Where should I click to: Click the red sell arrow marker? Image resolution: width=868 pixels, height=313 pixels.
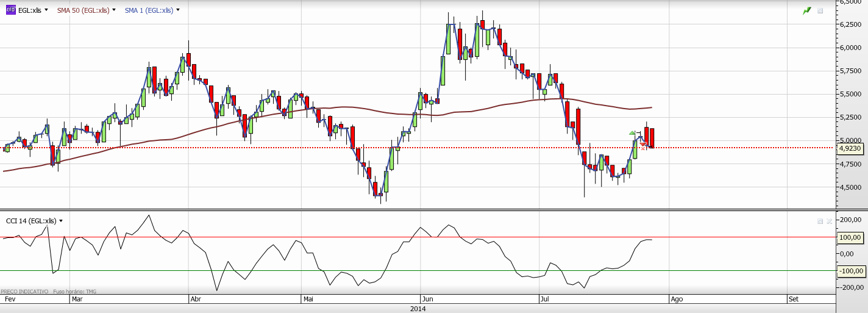tap(644, 143)
